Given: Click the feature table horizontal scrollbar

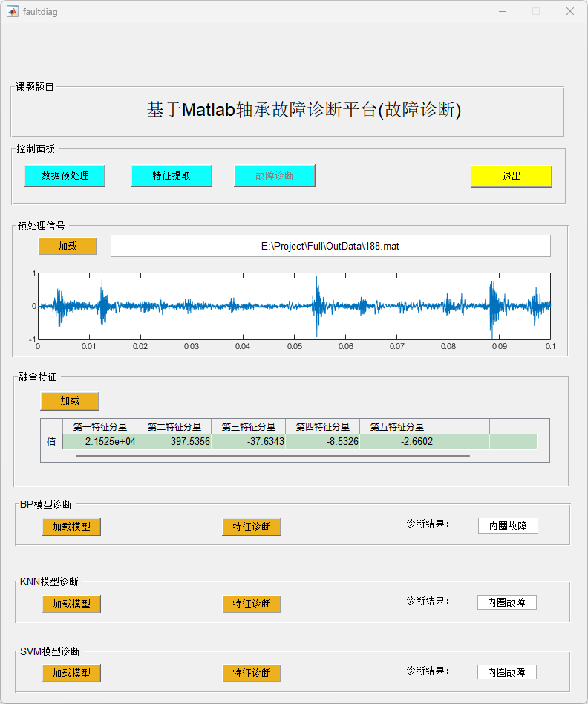Looking at the screenshot, I should (x=273, y=456).
